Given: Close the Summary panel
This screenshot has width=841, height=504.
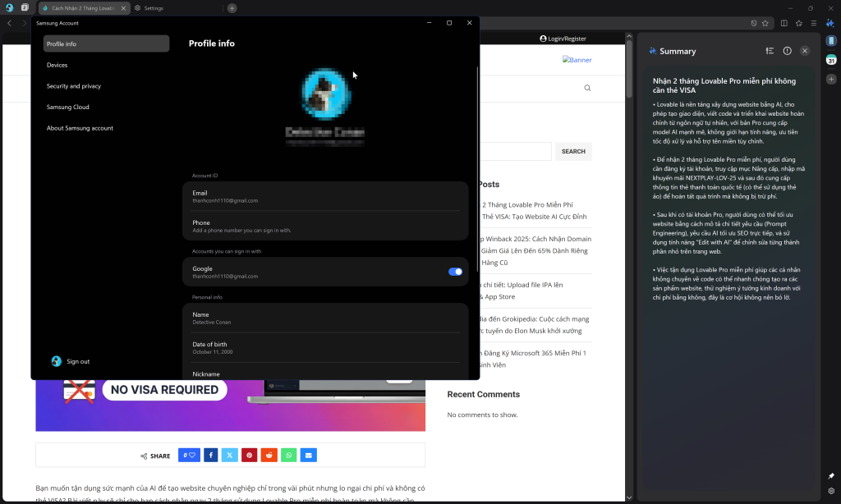Looking at the screenshot, I should [x=805, y=51].
